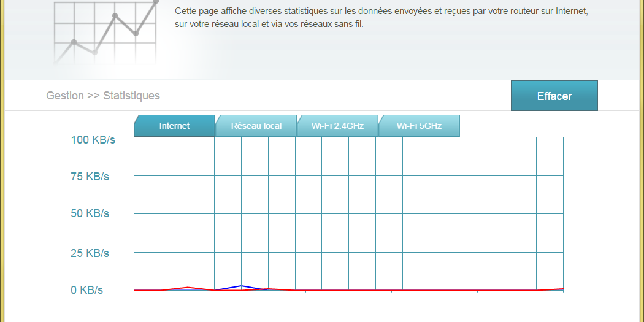Click the top-left cell of the chart grid
The height and width of the screenshot is (322, 644).
[x=147, y=156]
